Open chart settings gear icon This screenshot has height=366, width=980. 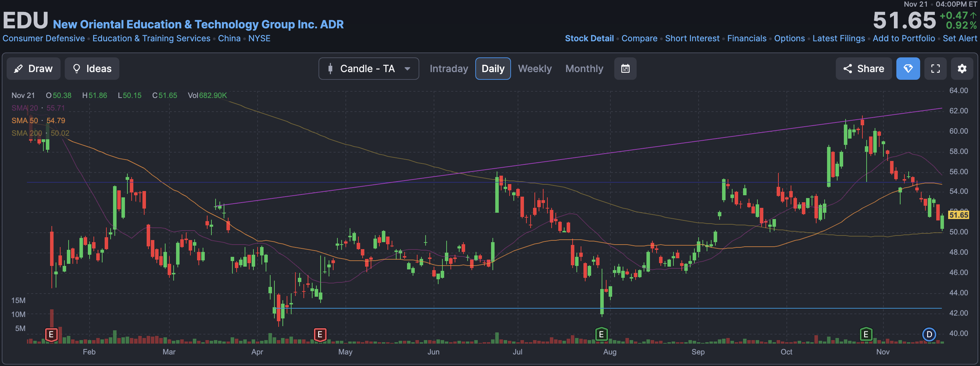962,69
